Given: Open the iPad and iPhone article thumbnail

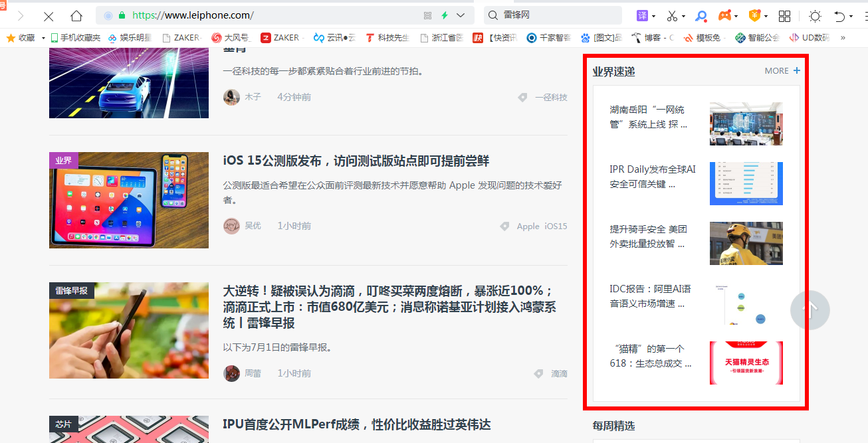Looking at the screenshot, I should 129,200.
